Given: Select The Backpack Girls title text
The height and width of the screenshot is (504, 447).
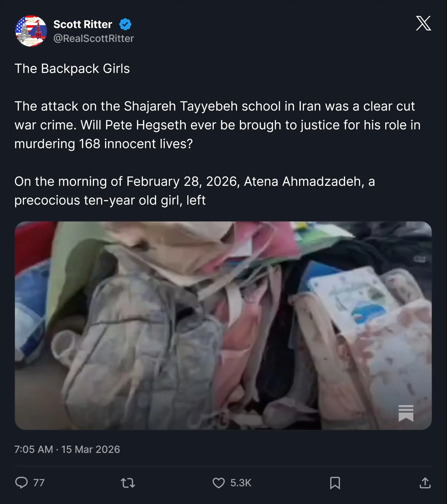Looking at the screenshot, I should (x=72, y=68).
